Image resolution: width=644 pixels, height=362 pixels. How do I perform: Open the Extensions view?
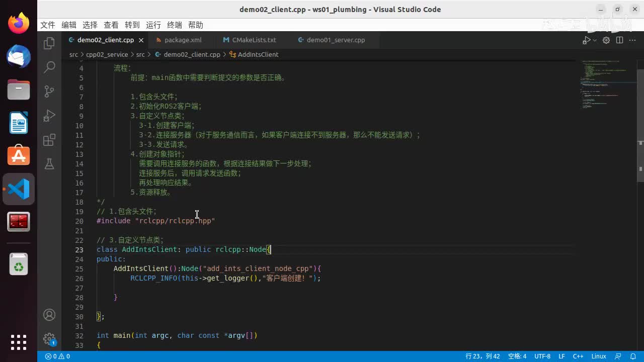click(x=49, y=140)
